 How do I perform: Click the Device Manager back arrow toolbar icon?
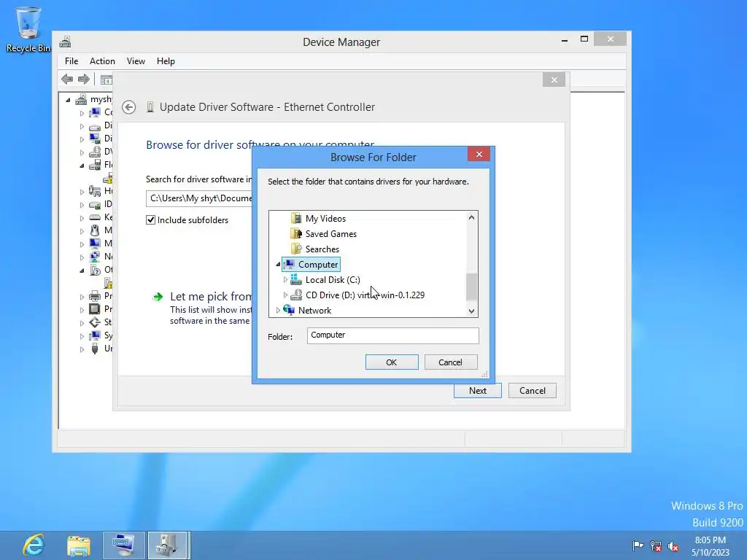pyautogui.click(x=67, y=79)
